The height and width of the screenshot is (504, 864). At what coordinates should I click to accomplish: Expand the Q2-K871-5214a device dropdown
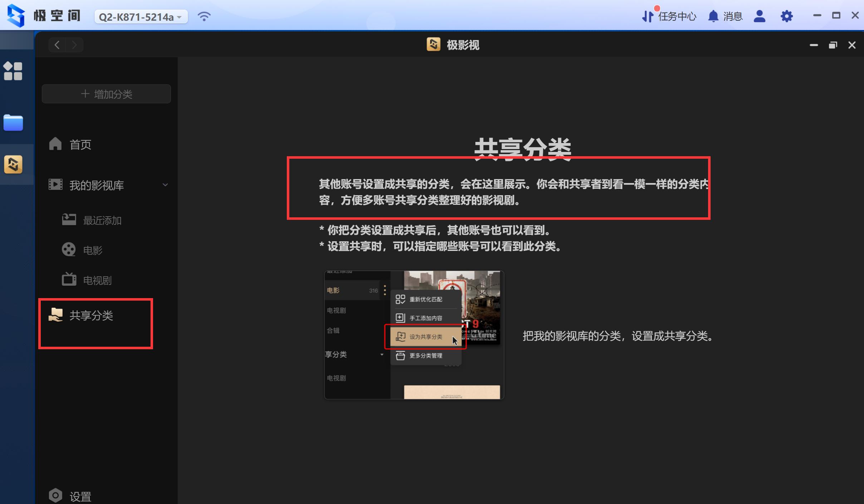click(140, 16)
